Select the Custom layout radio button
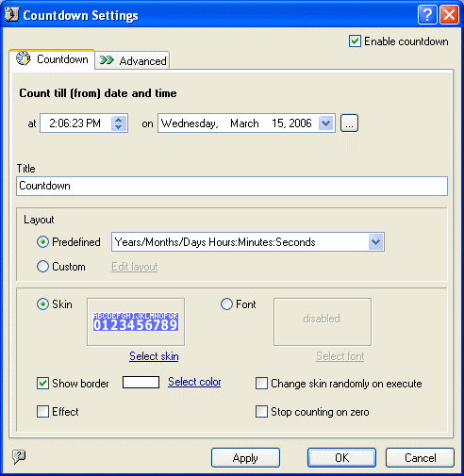 click(x=42, y=267)
